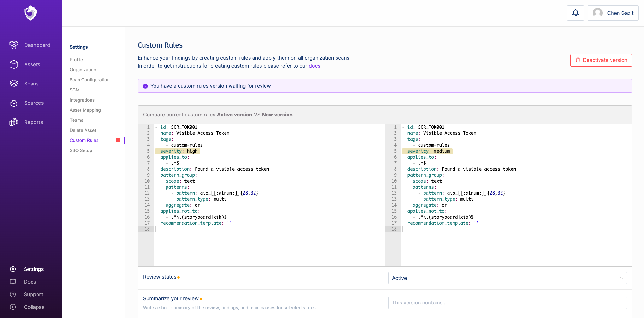The height and width of the screenshot is (318, 644).
Task: Open Docs via its book icon
Action: pos(13,282)
